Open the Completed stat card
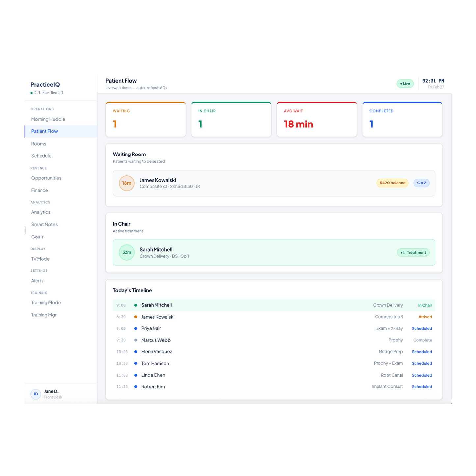 pyautogui.click(x=402, y=119)
